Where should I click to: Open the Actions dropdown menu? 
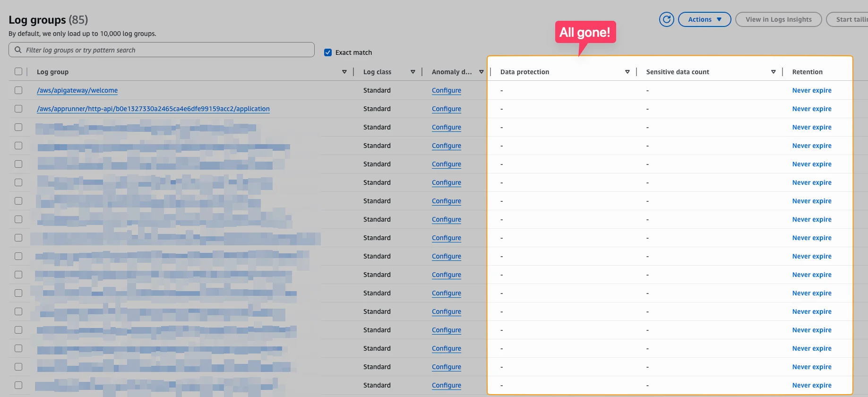click(x=704, y=19)
